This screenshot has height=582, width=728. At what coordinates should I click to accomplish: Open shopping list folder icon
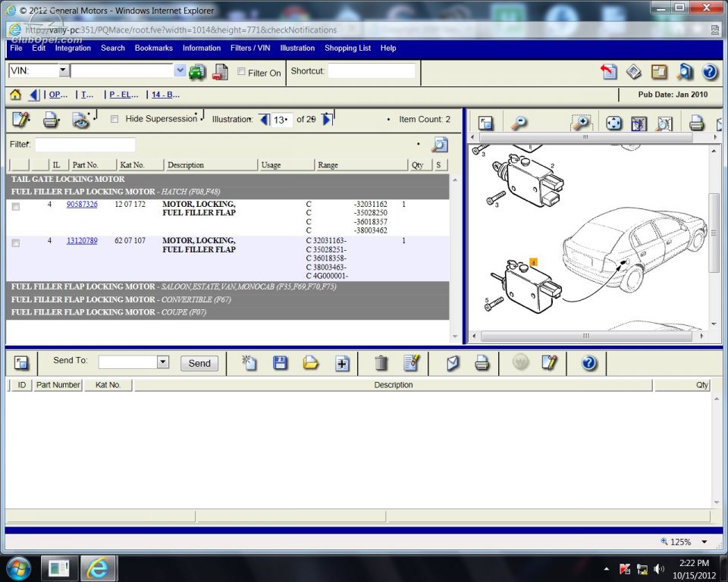click(x=311, y=362)
